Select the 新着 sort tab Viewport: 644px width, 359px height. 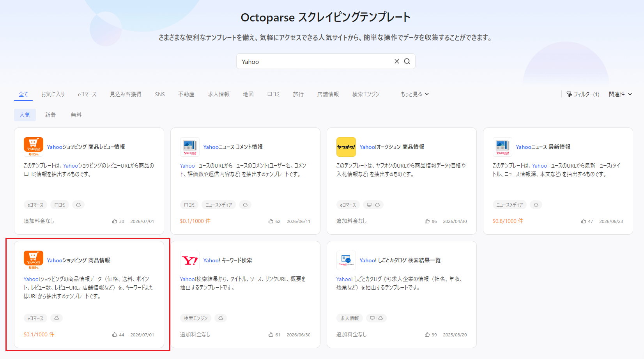50,115
